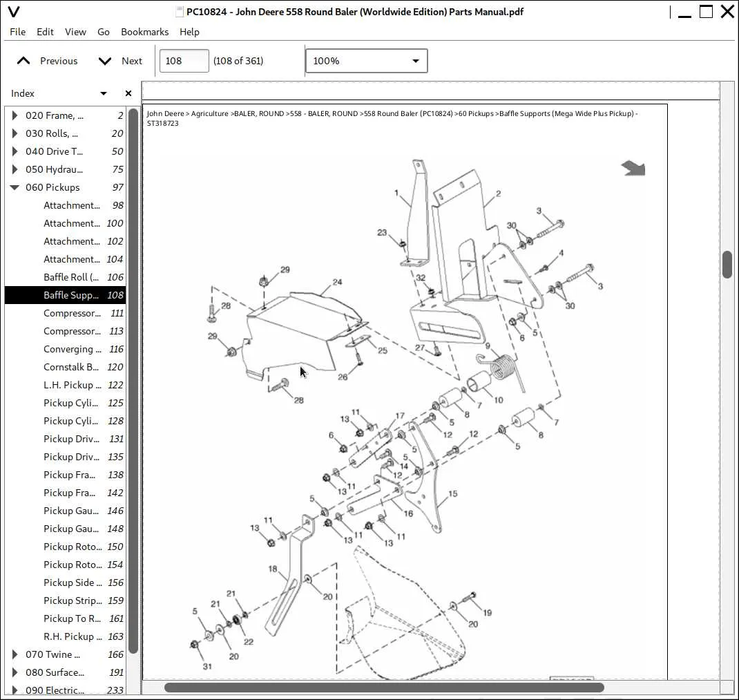The width and height of the screenshot is (739, 700).
Task: Open R.H. Pickup entry page 163
Action: point(65,636)
